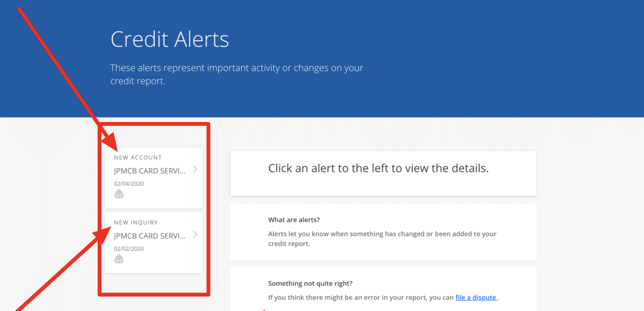Click envelope icon under 02/04/2020

[x=119, y=194]
